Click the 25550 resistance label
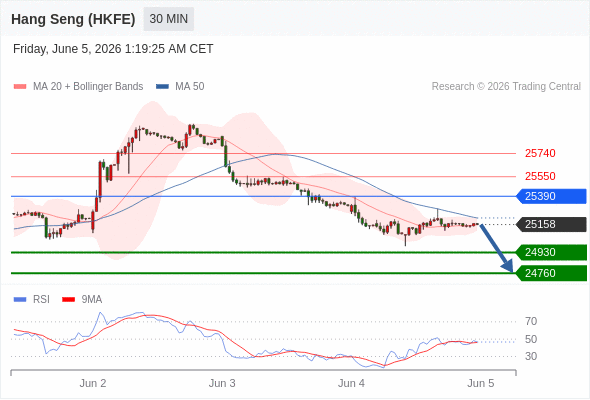This screenshot has width=590, height=400. (x=540, y=176)
